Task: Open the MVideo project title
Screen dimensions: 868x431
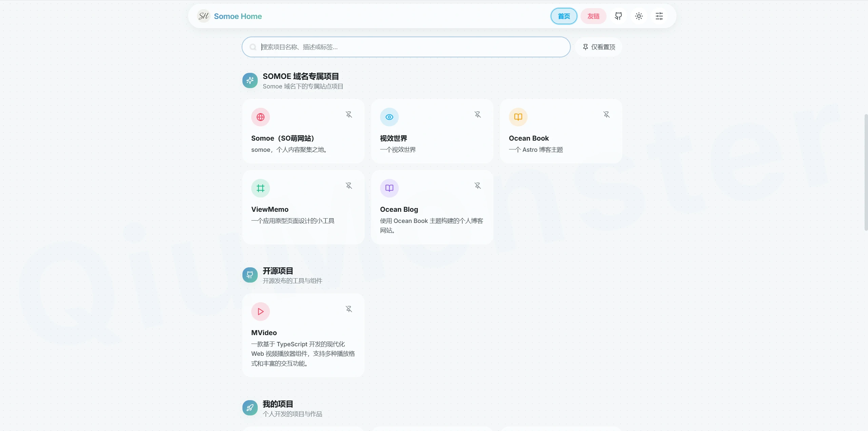Action: [264, 333]
